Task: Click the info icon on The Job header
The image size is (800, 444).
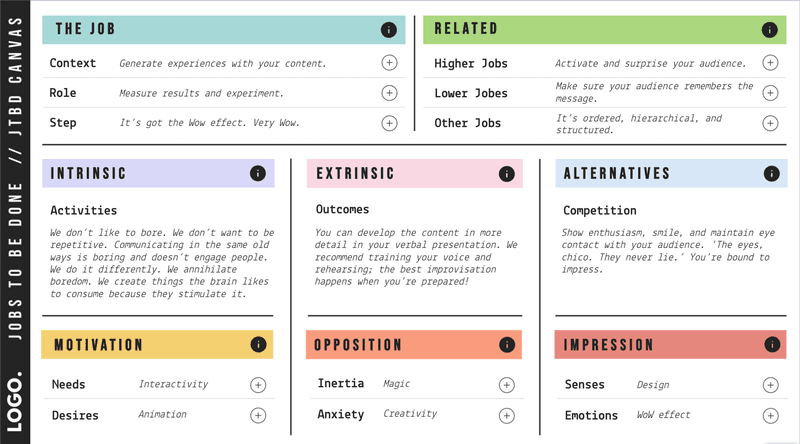Action: pos(389,30)
